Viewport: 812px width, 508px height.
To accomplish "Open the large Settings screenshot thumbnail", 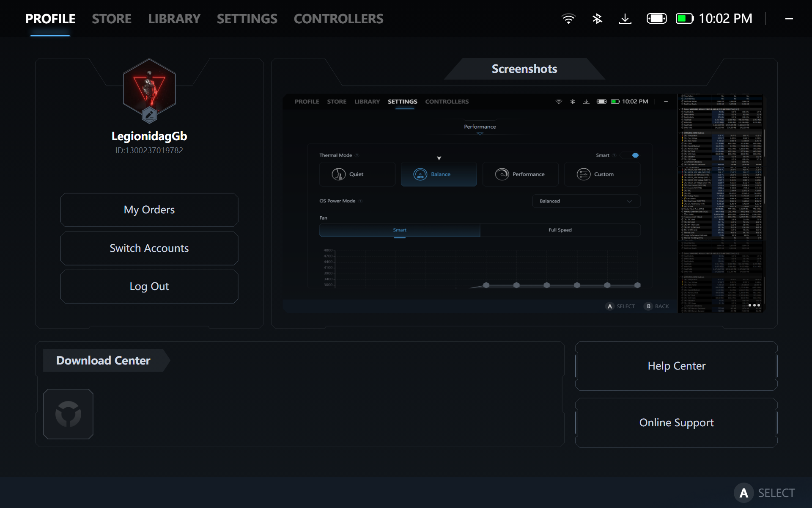I will pyautogui.click(x=480, y=203).
